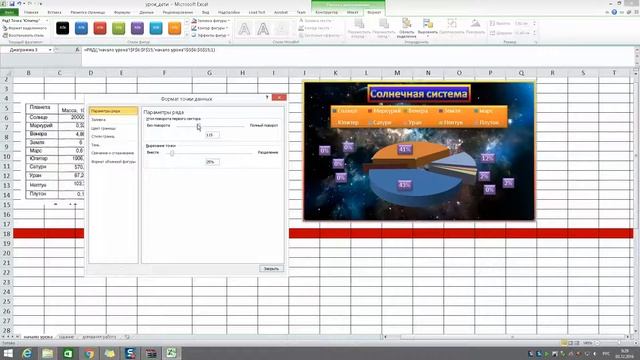Switch to the Вставка ribbon tab

tap(54, 12)
